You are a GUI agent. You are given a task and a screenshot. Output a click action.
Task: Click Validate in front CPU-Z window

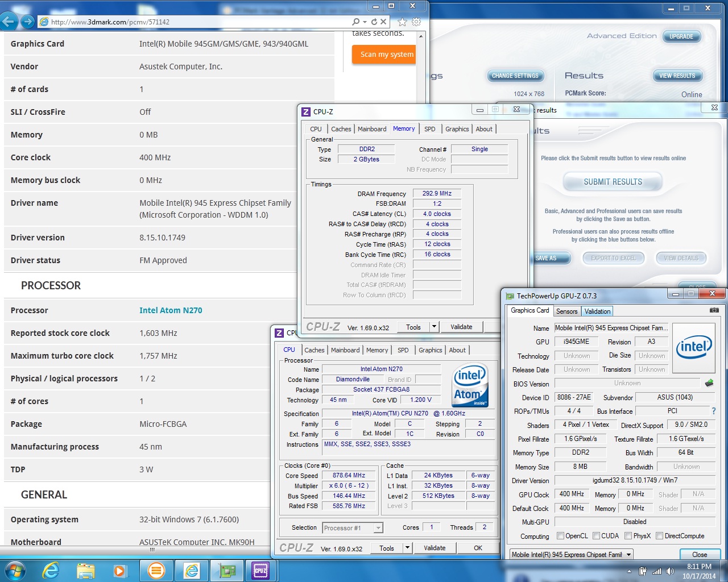pyautogui.click(x=435, y=548)
